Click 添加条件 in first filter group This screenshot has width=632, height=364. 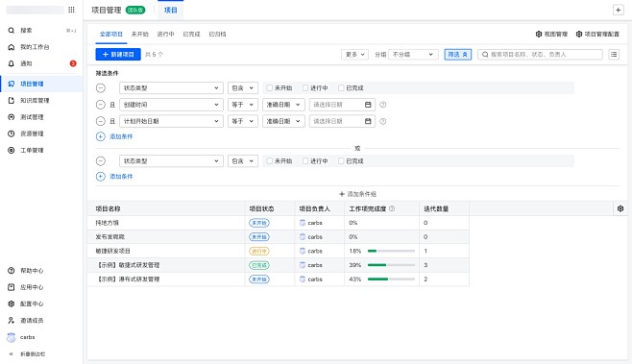pos(114,136)
